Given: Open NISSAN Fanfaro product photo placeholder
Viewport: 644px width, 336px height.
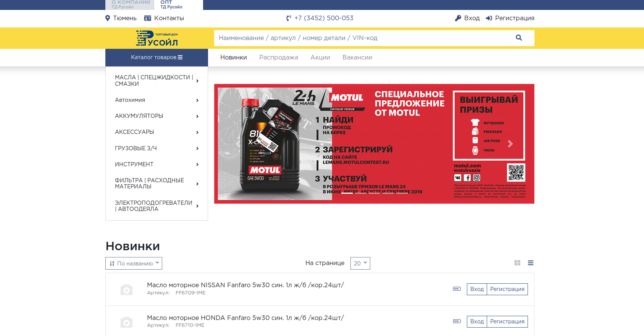Looking at the screenshot, I should point(126,289).
